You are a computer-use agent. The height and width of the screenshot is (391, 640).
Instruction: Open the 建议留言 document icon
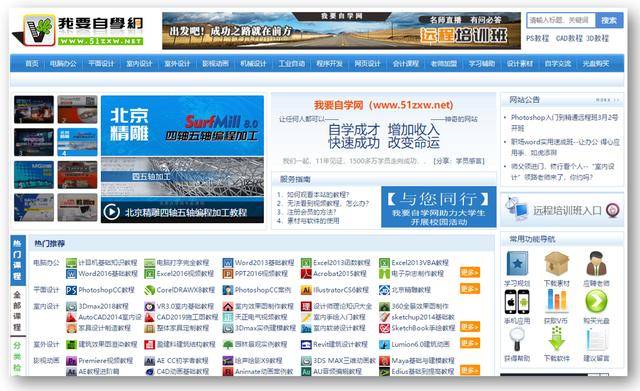pos(596,340)
